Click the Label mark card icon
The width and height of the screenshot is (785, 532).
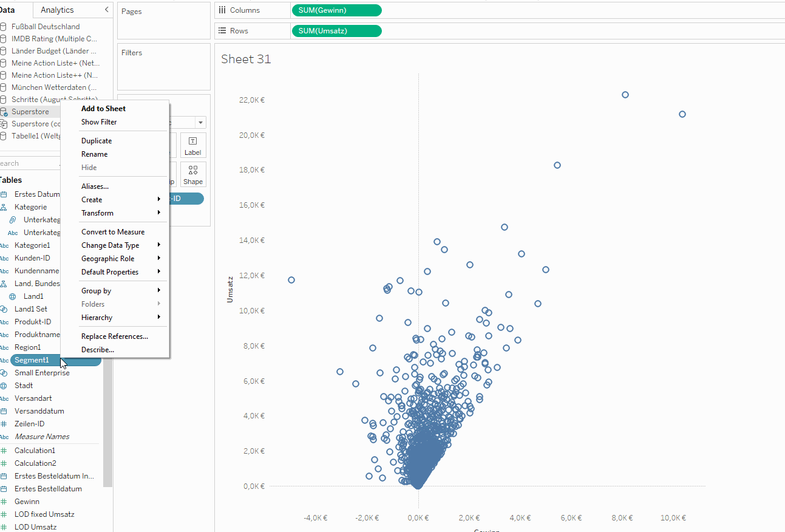(x=193, y=141)
